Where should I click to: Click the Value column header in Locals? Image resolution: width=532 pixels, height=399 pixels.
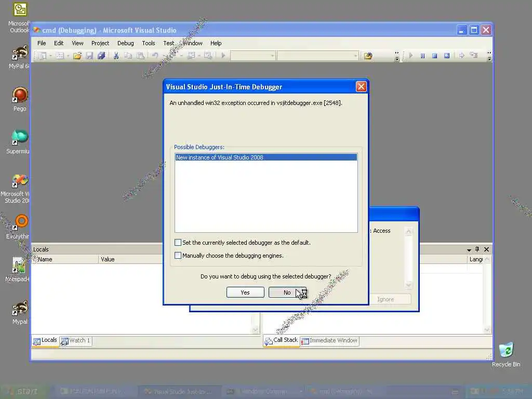(x=130, y=259)
